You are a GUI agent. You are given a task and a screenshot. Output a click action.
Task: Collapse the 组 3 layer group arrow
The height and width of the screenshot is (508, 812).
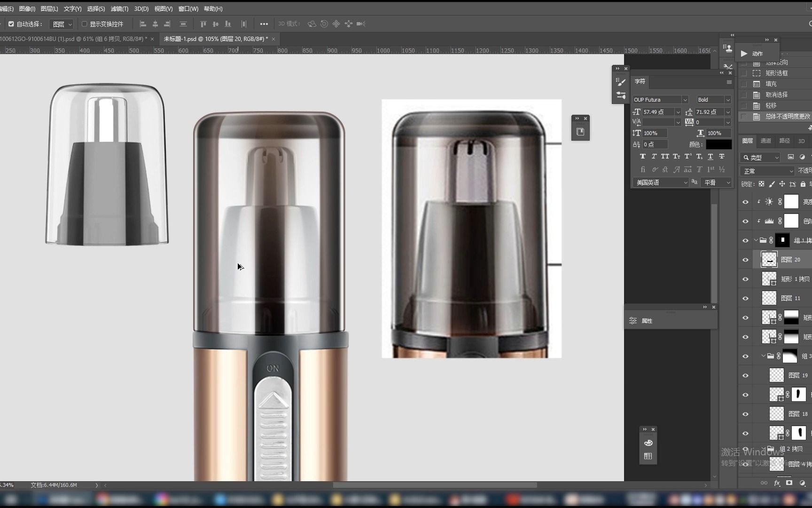(764, 356)
